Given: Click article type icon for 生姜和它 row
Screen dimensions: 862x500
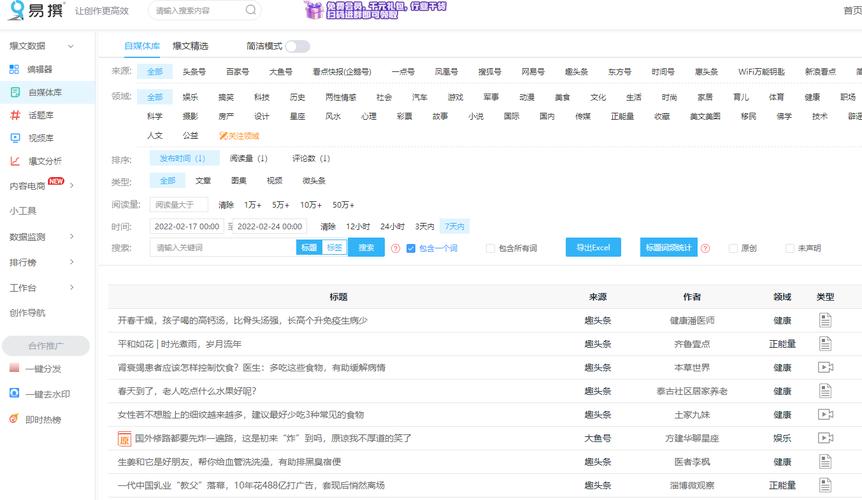Looking at the screenshot, I should coord(825,462).
